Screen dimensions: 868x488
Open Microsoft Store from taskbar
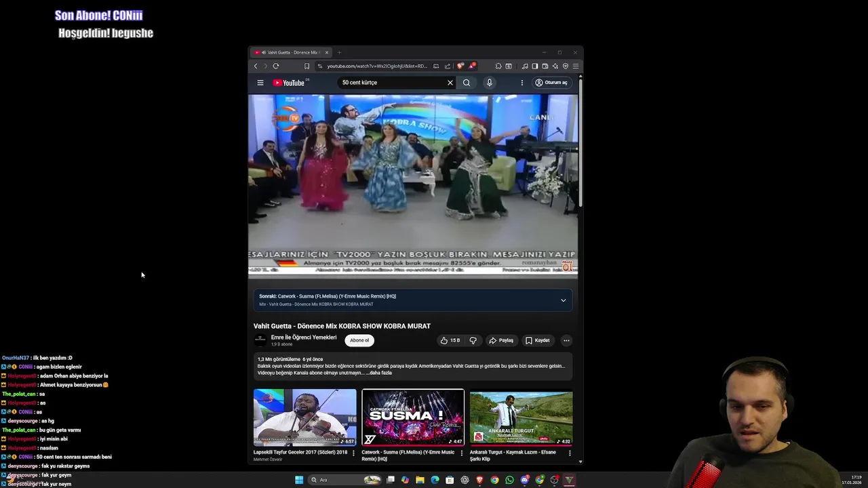pyautogui.click(x=450, y=480)
